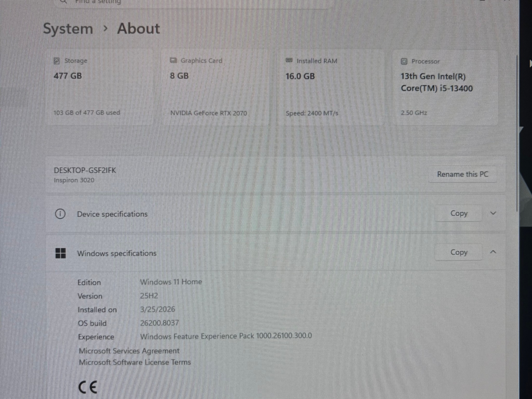Click the Installed RAM chip icon

tap(289, 61)
